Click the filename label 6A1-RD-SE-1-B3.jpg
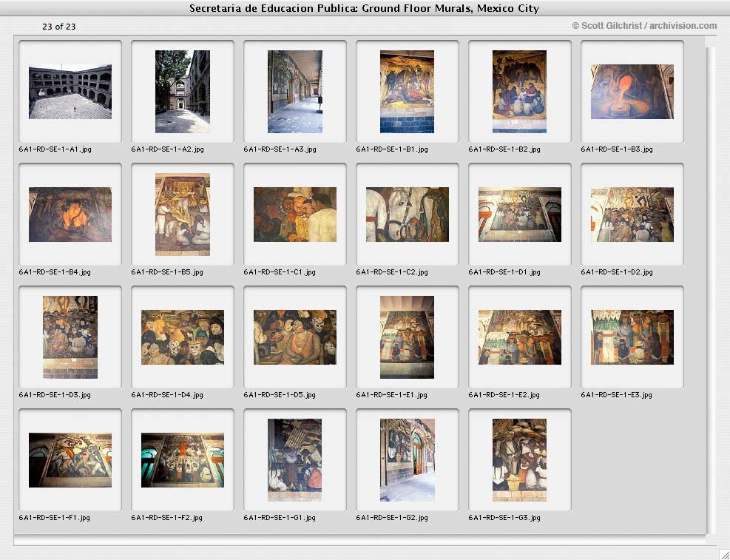 617,149
